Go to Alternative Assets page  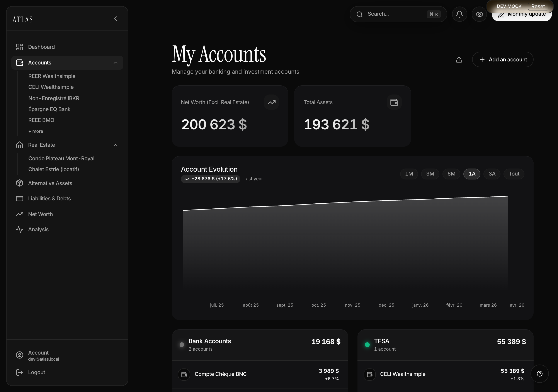pyautogui.click(x=67, y=183)
